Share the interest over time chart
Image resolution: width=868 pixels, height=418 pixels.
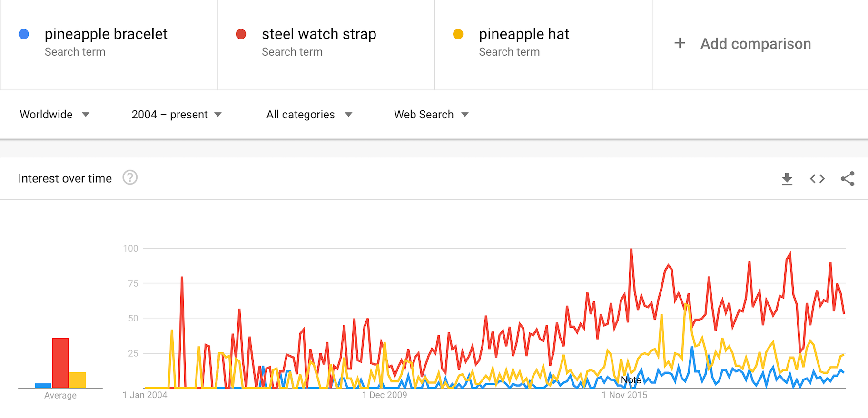pos(848,179)
